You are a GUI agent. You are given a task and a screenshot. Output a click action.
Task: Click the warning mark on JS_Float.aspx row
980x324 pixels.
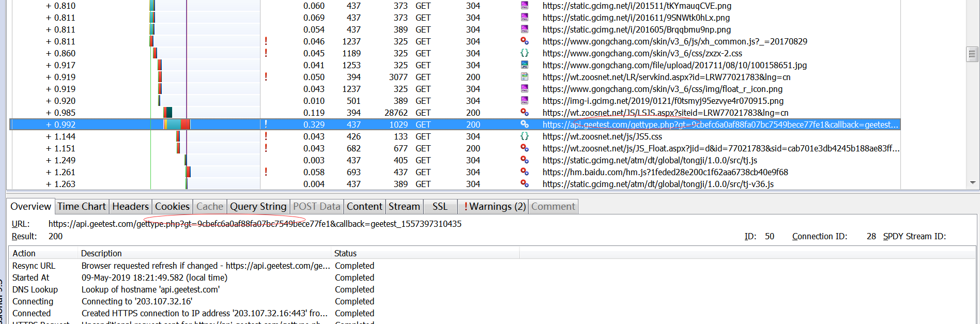266,148
